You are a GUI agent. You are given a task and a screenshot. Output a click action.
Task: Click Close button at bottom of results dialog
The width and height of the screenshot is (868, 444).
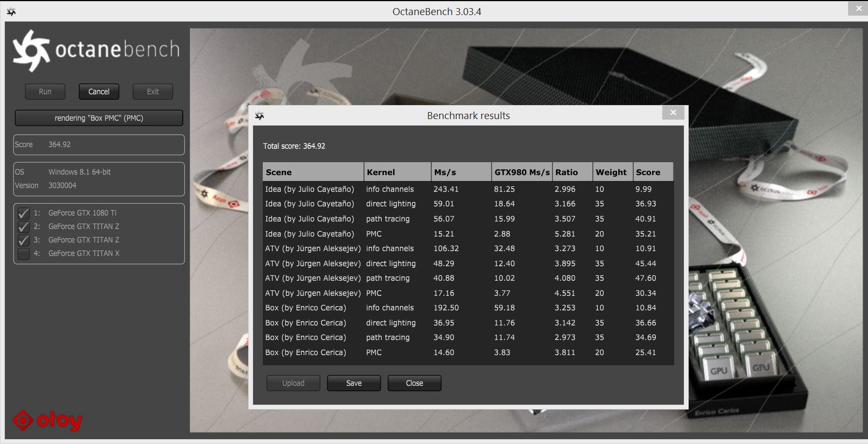[x=415, y=383]
